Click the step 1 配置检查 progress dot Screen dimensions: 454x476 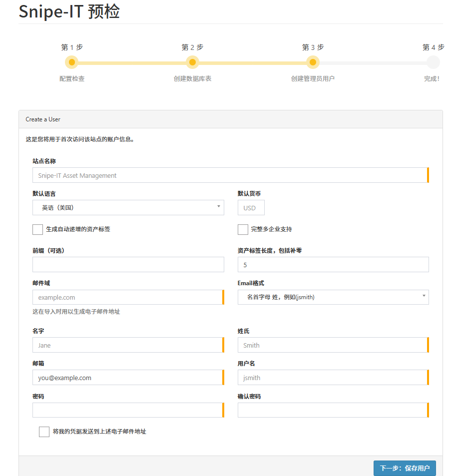tap(71, 62)
